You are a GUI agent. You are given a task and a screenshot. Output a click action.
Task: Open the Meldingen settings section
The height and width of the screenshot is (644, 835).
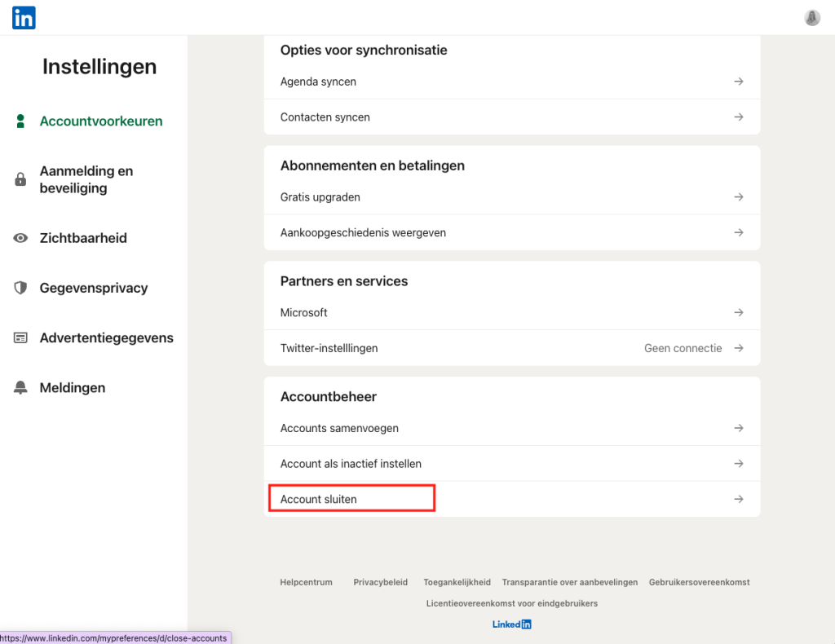pos(73,387)
